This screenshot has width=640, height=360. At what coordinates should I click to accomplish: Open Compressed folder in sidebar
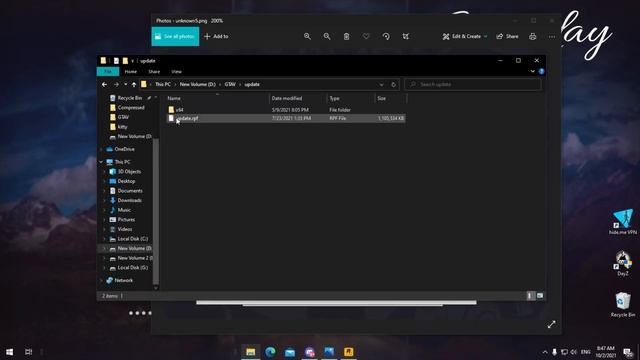pos(131,108)
